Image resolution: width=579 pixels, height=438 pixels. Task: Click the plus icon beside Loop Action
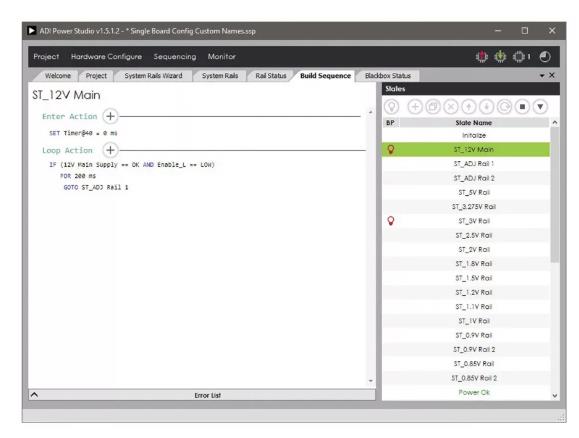[110, 150]
